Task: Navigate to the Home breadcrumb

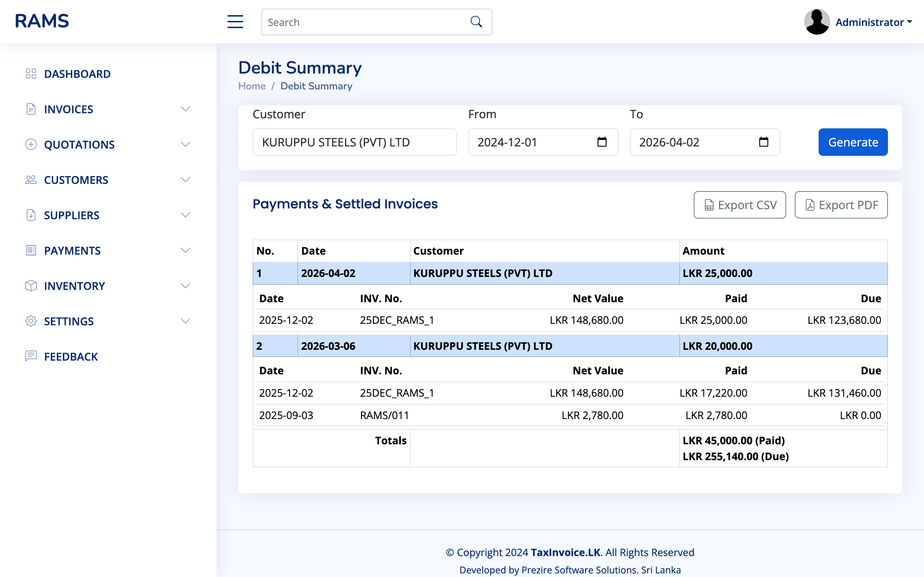Action: (252, 86)
